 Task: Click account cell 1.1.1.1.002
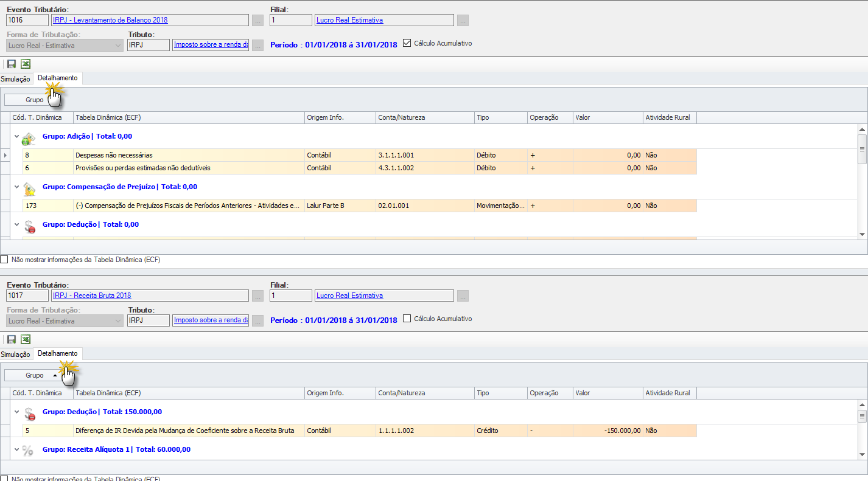pyautogui.click(x=425, y=431)
